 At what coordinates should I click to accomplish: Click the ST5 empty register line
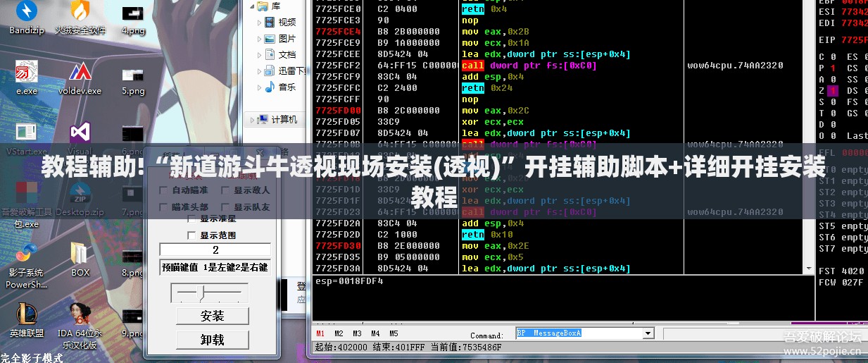[843, 226]
